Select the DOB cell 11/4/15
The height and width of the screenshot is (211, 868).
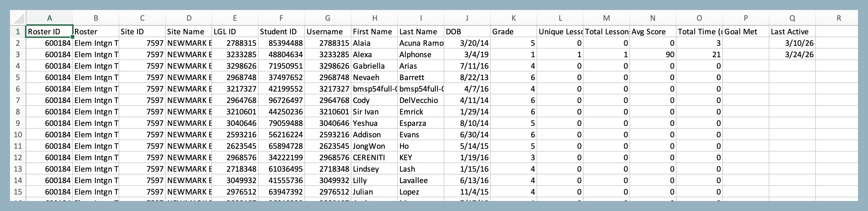pyautogui.click(x=467, y=192)
